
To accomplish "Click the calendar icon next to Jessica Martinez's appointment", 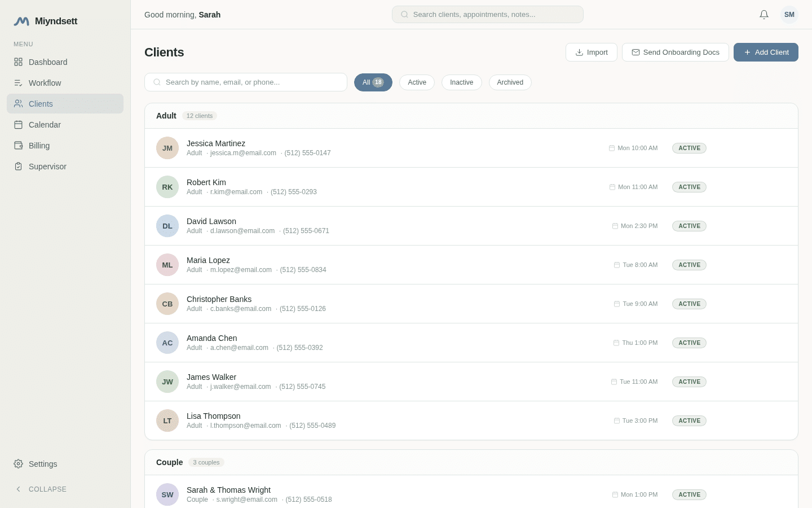I will 612,148.
